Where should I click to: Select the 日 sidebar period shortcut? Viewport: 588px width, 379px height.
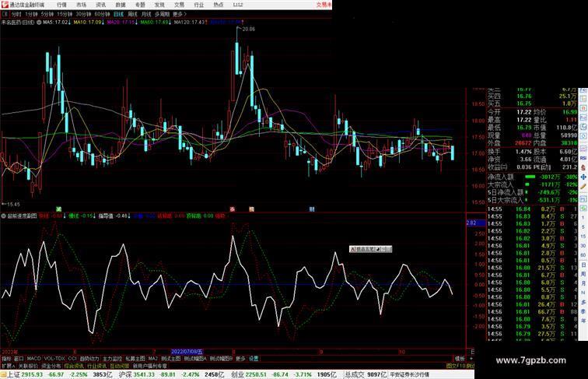[583, 265]
